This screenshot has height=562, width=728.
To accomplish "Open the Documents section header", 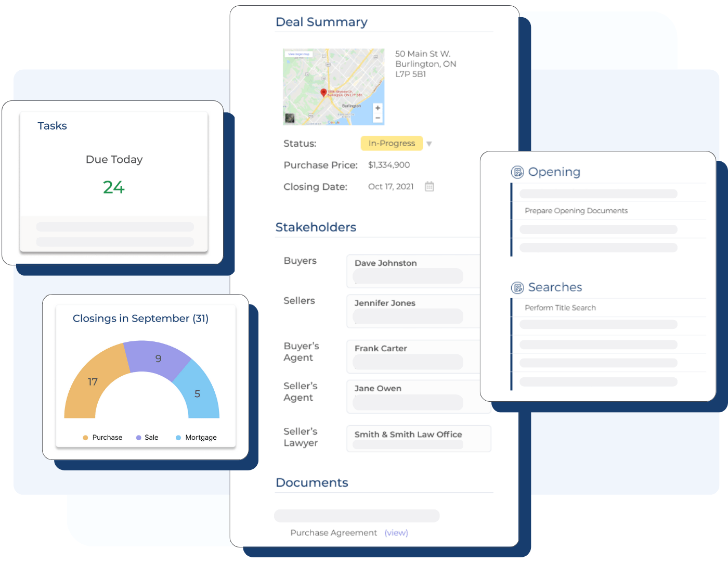I will click(312, 483).
